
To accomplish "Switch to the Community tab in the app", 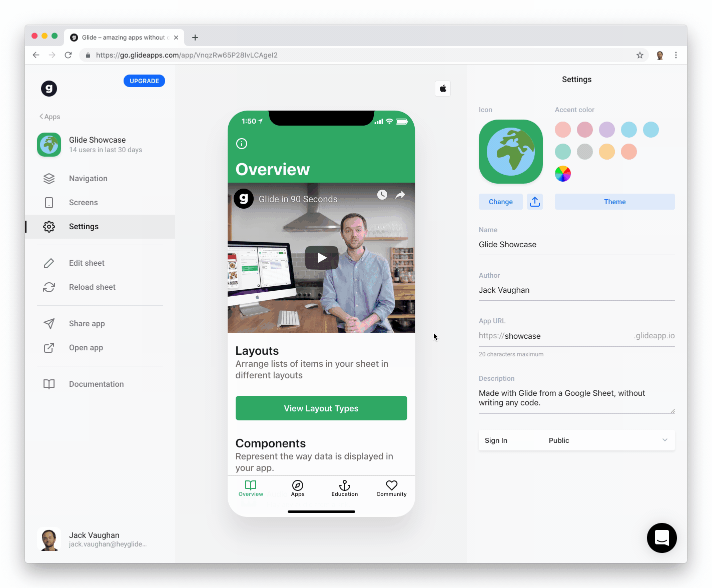I will [392, 488].
